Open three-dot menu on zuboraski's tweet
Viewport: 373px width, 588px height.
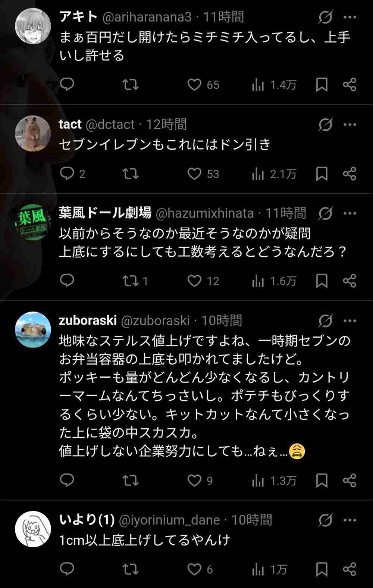point(350,321)
